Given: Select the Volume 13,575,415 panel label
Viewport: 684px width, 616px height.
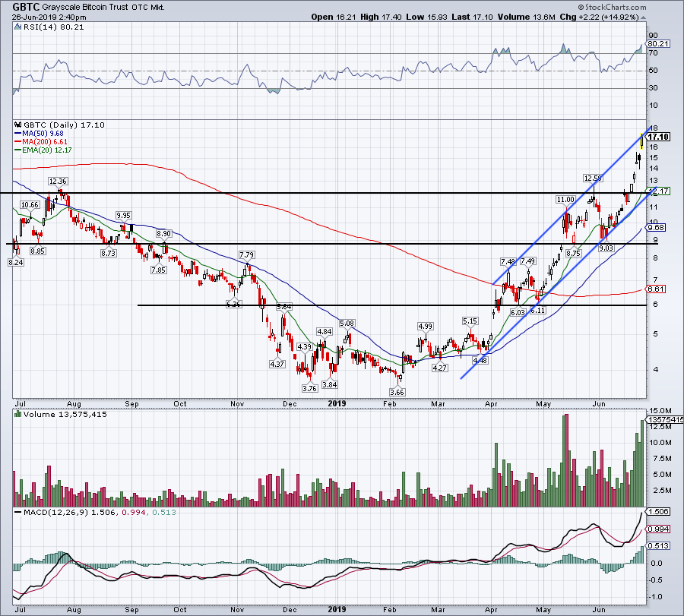Looking at the screenshot, I should 65,414.
